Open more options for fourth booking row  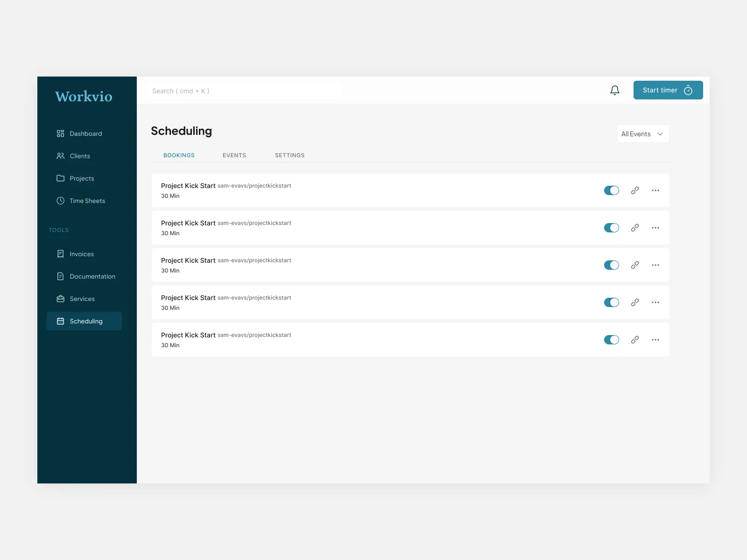[x=655, y=302]
